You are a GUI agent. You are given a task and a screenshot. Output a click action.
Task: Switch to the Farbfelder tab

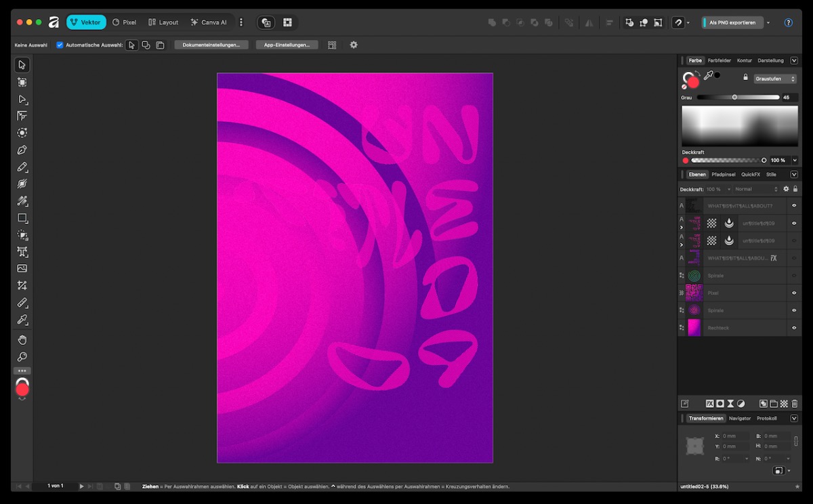[x=719, y=60]
